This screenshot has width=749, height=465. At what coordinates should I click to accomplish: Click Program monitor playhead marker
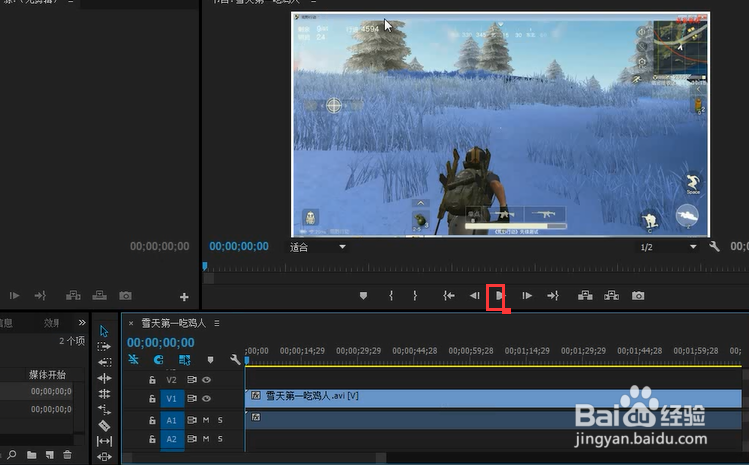[205, 266]
